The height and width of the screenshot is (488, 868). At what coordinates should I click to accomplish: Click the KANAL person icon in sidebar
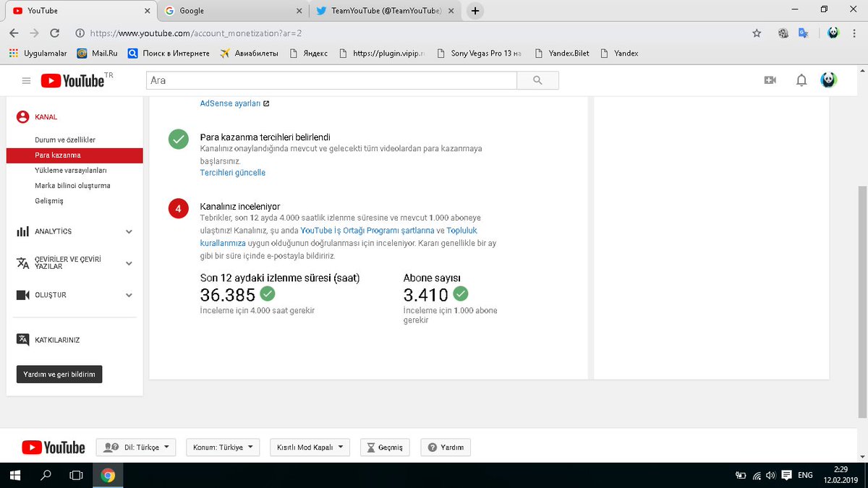pyautogui.click(x=22, y=117)
